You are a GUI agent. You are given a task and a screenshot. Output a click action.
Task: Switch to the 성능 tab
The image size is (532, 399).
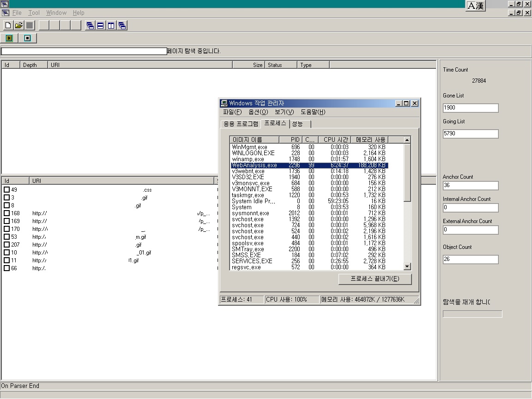298,124
